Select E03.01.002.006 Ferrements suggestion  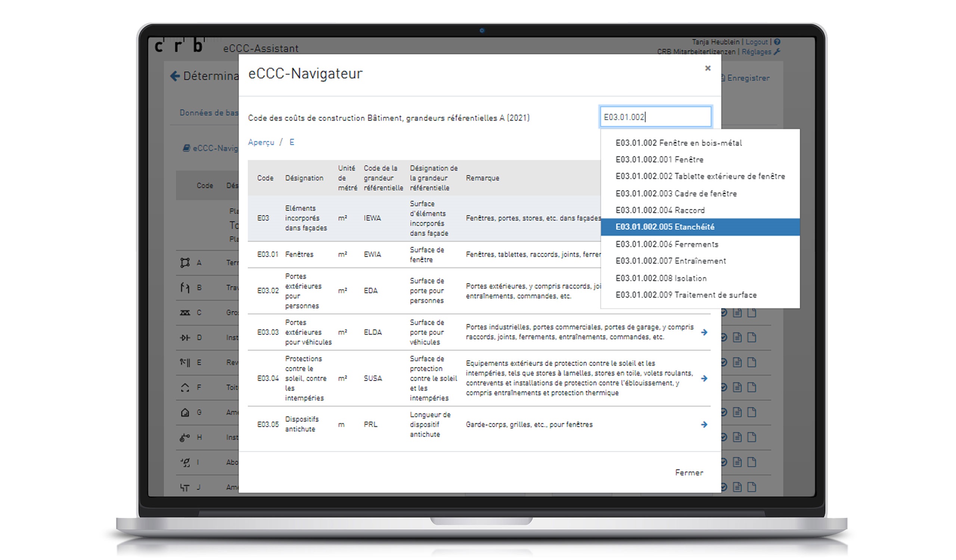[700, 245]
